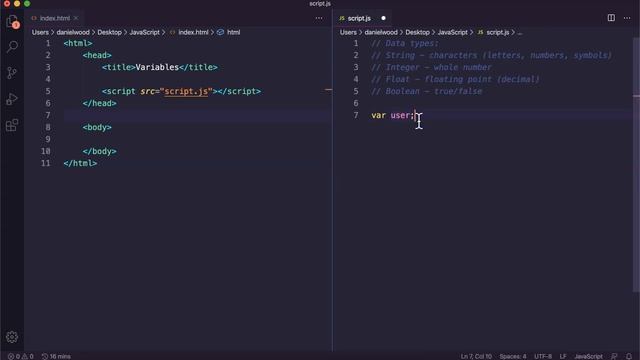640x360 pixels.
Task: Click Desktop in the left editor breadcrumb
Action: (109, 32)
